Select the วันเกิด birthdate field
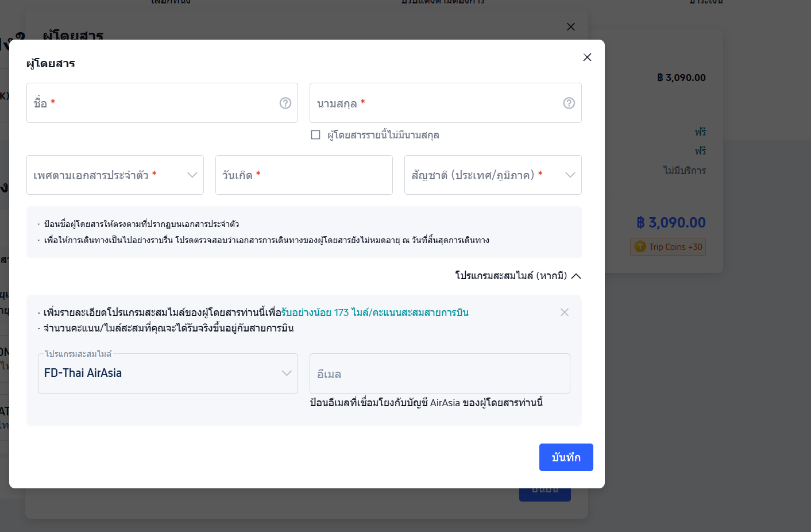The image size is (811, 532). tap(304, 175)
